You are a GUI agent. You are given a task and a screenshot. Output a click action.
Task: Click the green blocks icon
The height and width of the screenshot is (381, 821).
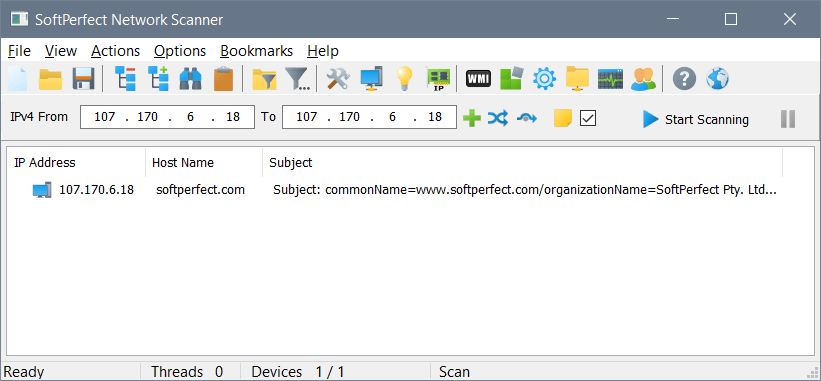(x=512, y=79)
